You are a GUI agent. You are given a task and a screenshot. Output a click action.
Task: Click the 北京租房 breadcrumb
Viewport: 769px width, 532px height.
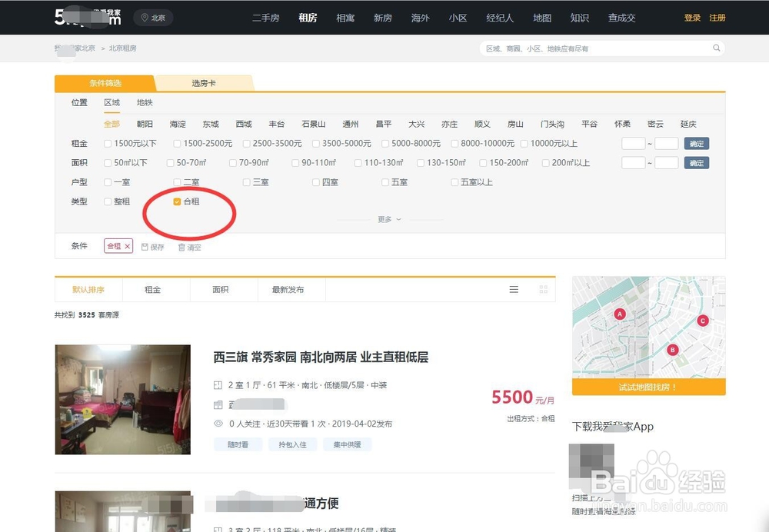(122, 48)
